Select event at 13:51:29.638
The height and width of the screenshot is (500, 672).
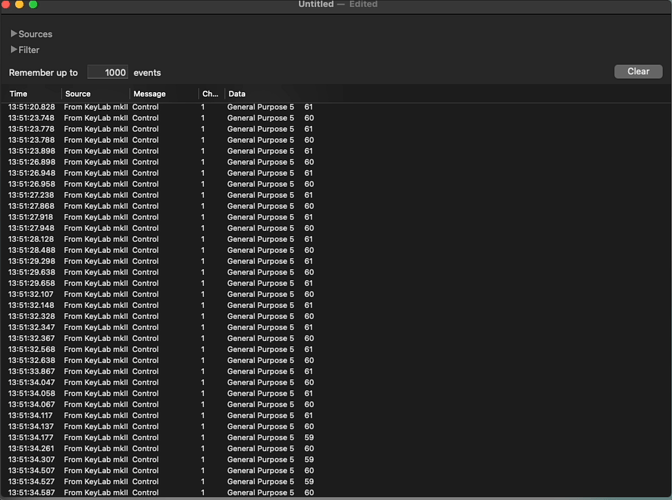tap(336, 272)
